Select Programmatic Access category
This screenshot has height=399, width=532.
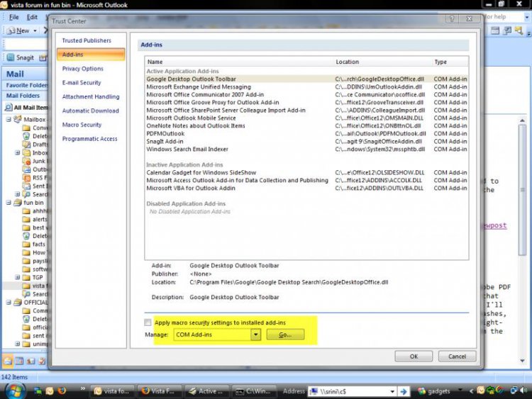(89, 139)
